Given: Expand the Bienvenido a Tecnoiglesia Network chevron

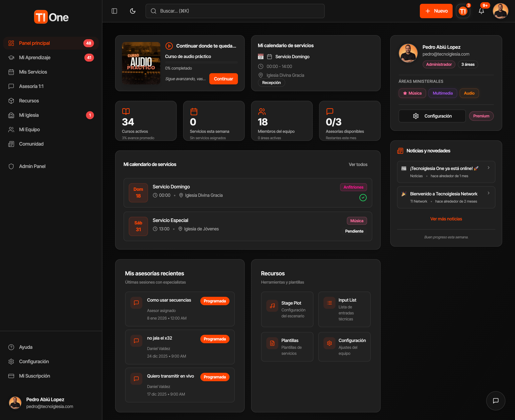Looking at the screenshot, I should pos(488,193).
